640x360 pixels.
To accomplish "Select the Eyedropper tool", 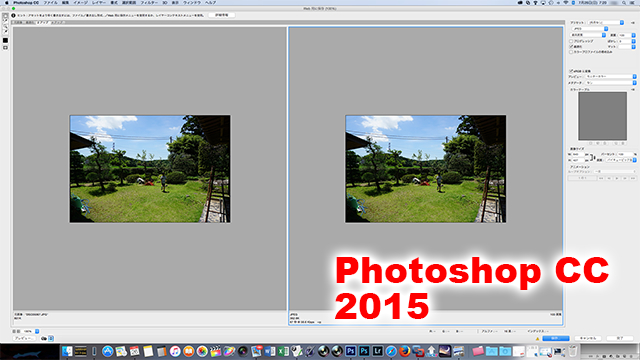I will tap(5, 31).
